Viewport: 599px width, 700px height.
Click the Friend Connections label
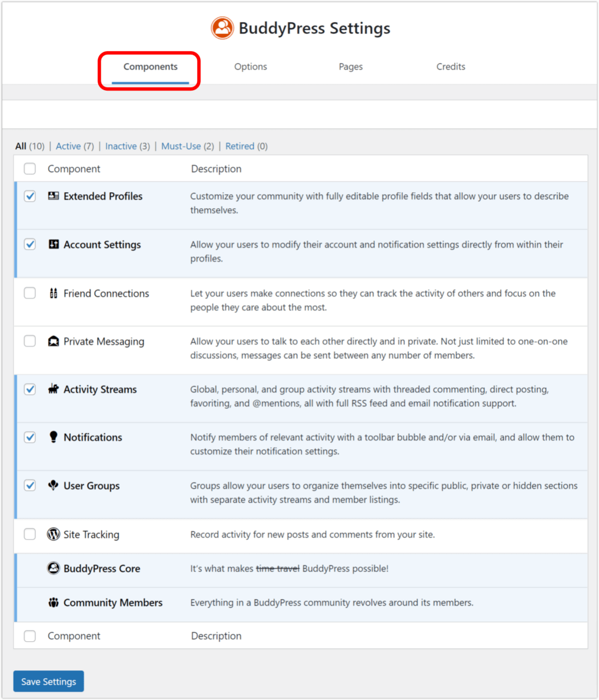point(106,294)
